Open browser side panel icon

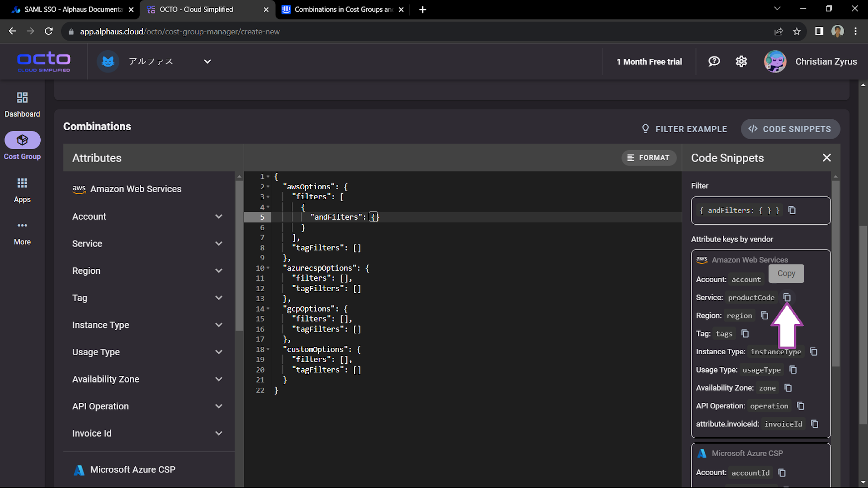click(819, 31)
